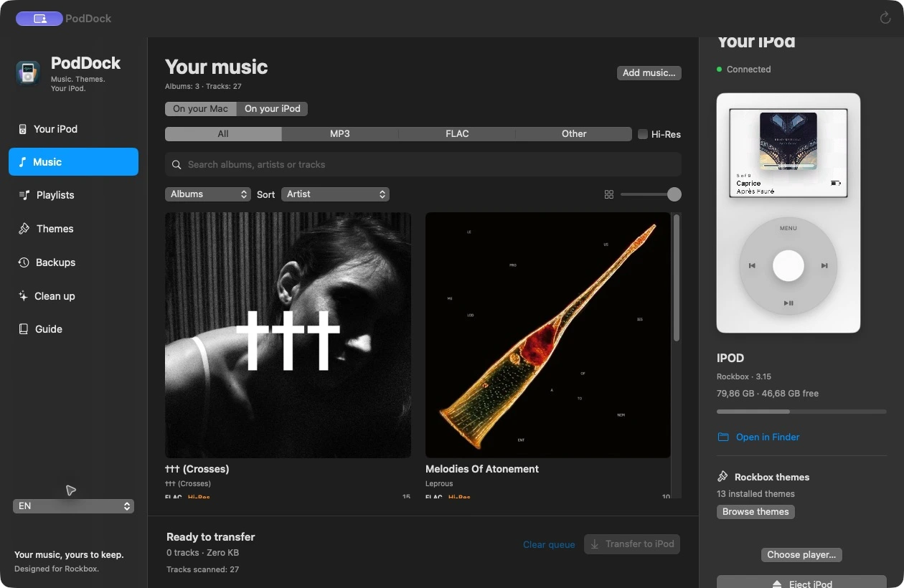Viewport: 904px width, 588px height.
Task: Click the Melodies Of Atonement title text
Action: coord(482,469)
